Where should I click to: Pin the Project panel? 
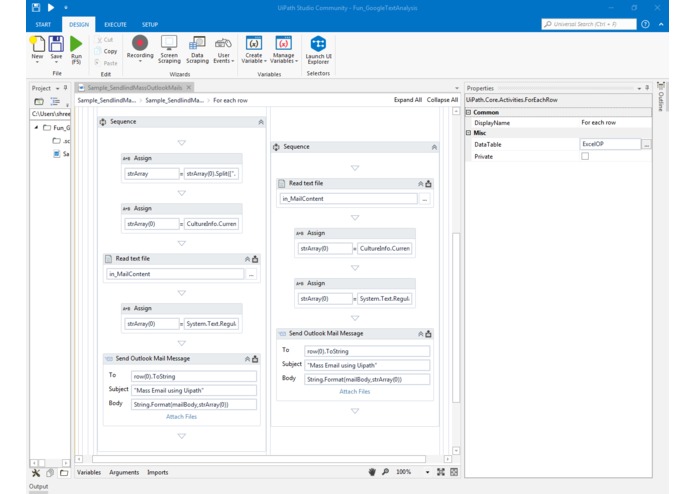(65, 88)
